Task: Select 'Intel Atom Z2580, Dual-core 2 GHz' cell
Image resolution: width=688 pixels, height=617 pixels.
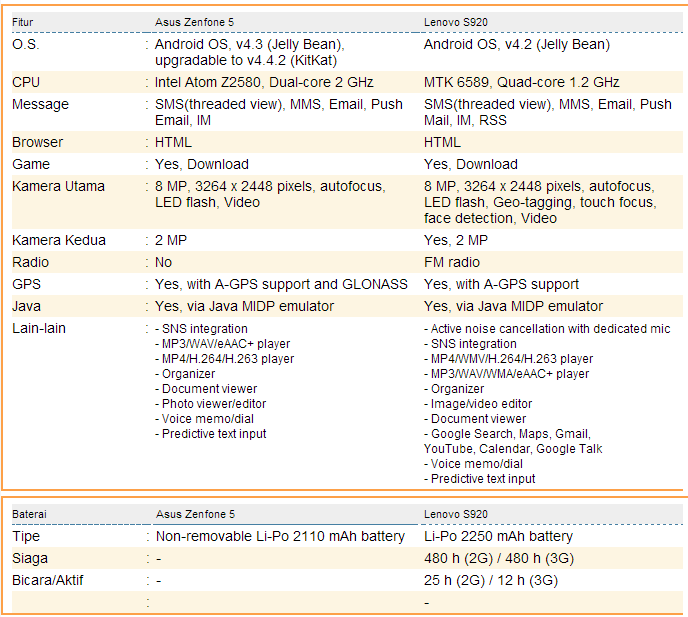Action: [264, 83]
